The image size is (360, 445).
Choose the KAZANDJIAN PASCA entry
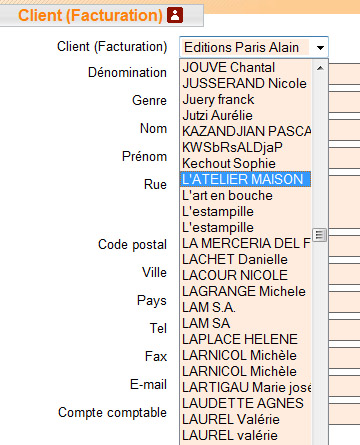pyautogui.click(x=245, y=131)
